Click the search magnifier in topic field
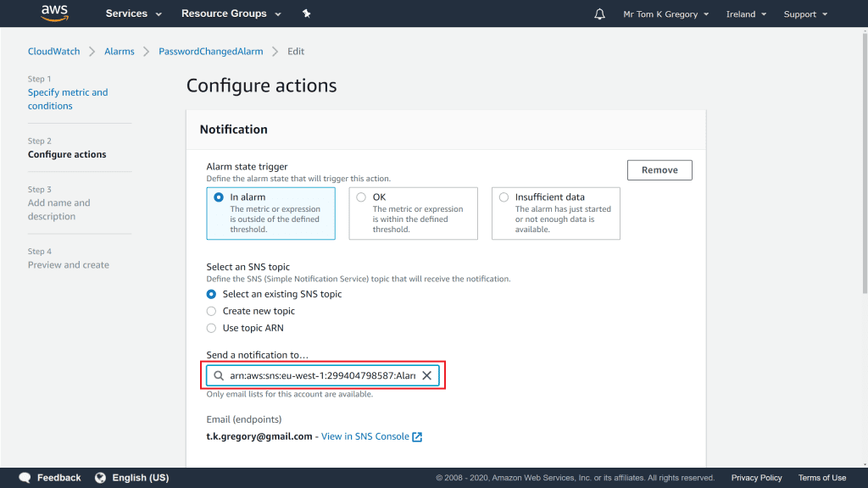868x488 pixels. pos(219,375)
